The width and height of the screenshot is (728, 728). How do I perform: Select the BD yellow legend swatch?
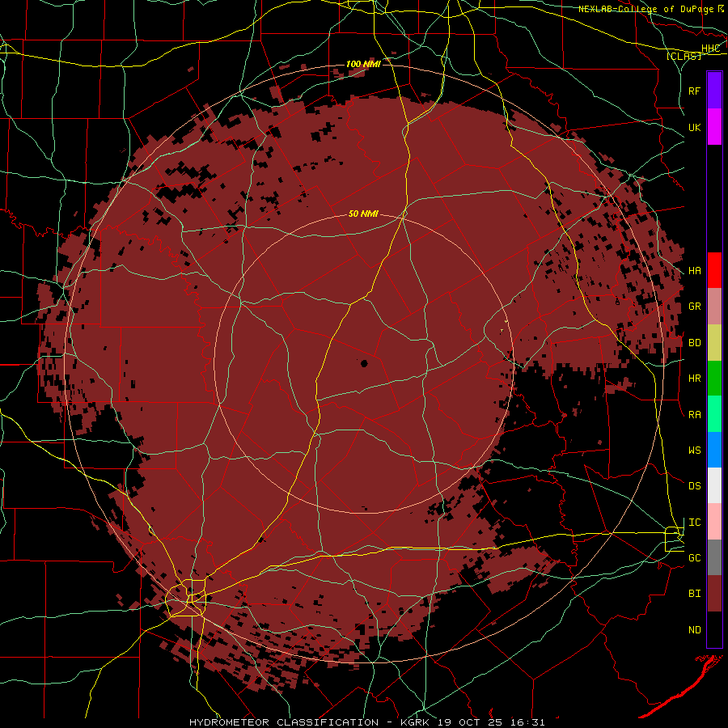pyautogui.click(x=714, y=343)
